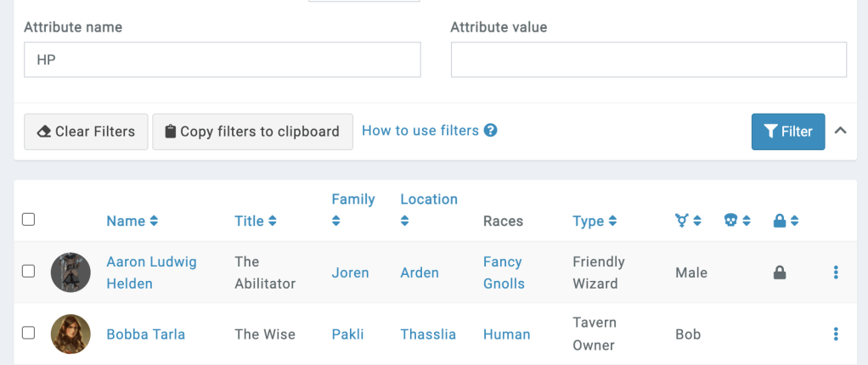
Task: Click the Attribute name input field
Action: [222, 59]
